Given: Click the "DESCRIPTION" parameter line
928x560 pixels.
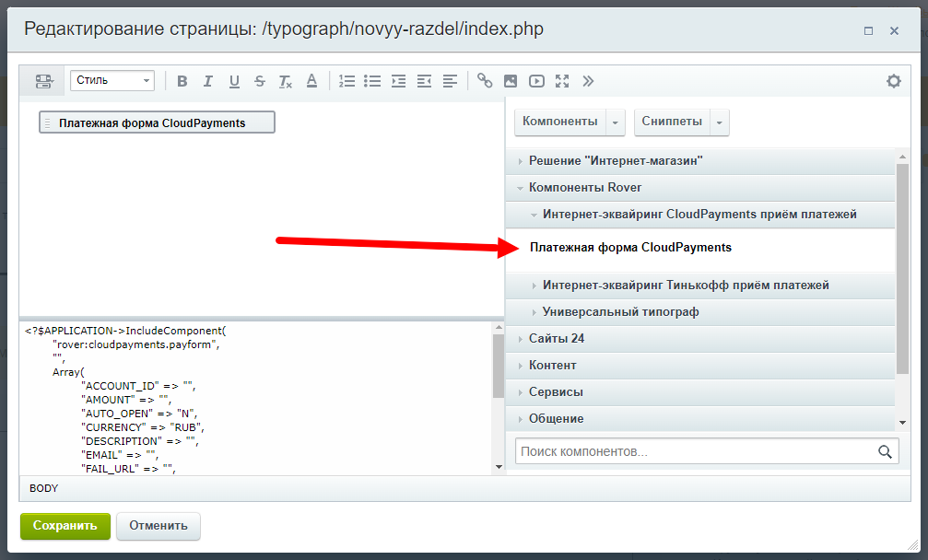Looking at the screenshot, I should coord(140,441).
